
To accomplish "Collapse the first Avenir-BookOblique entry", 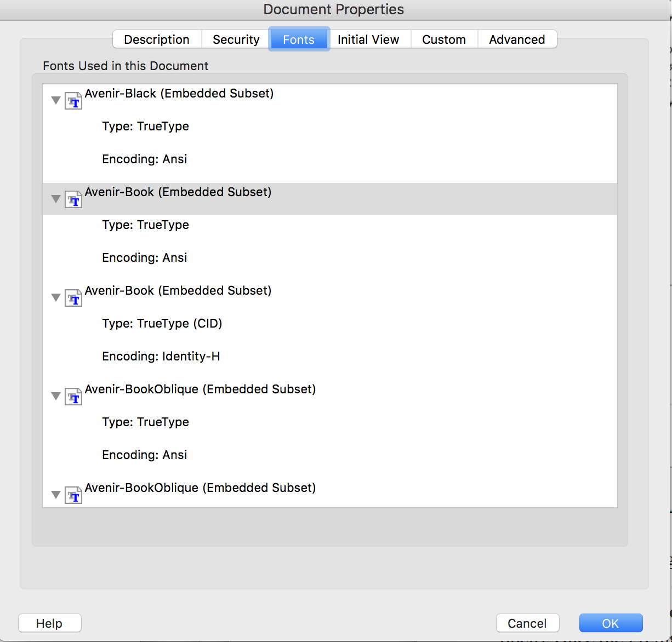I will pyautogui.click(x=55, y=396).
